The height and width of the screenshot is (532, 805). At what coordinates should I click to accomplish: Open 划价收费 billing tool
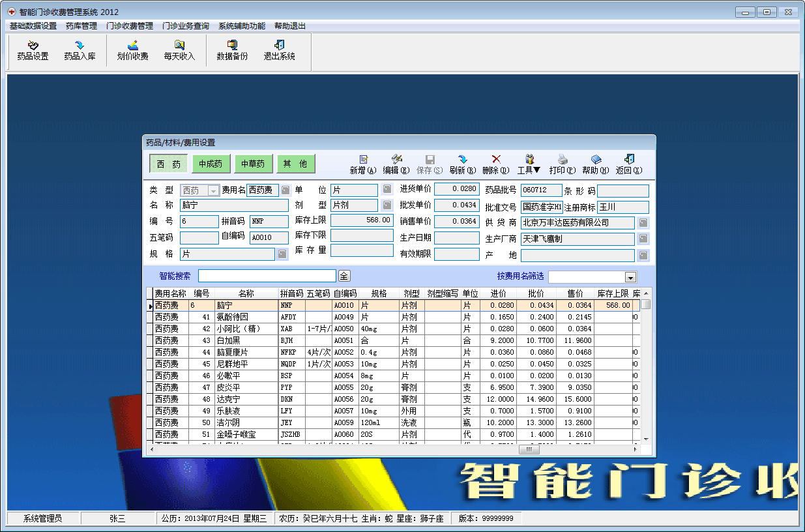pyautogui.click(x=132, y=50)
